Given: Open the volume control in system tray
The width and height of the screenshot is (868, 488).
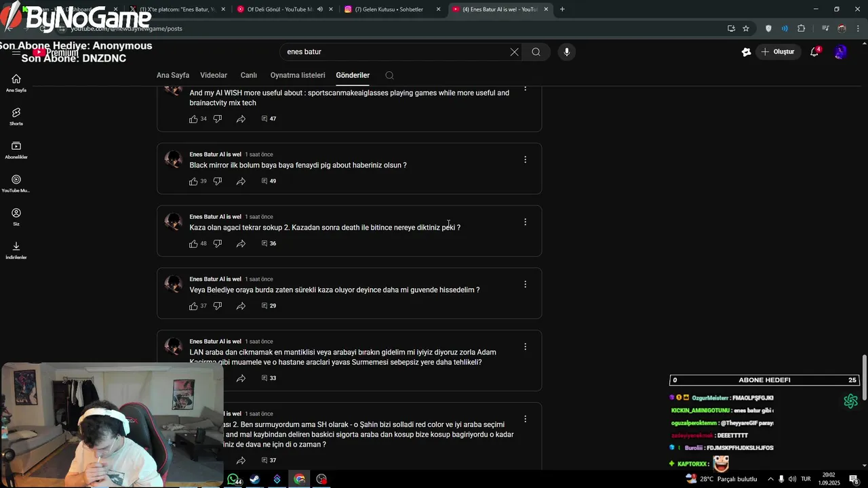Looking at the screenshot, I should (792, 479).
